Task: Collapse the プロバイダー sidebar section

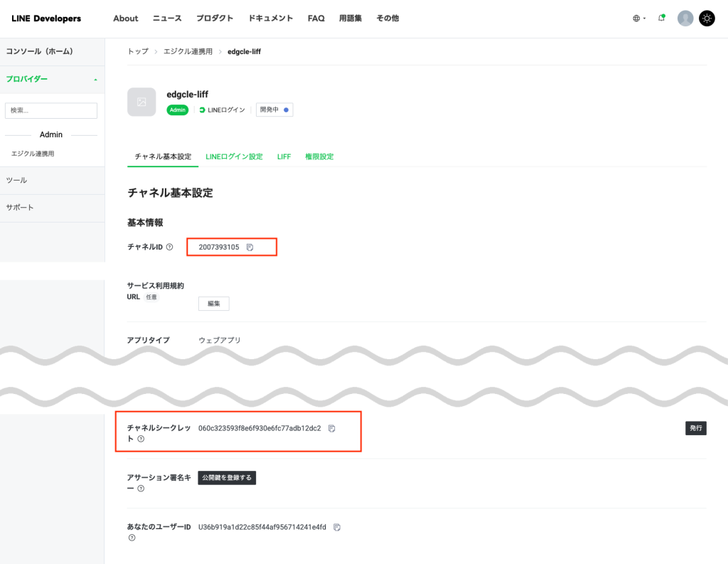Action: (x=52, y=80)
